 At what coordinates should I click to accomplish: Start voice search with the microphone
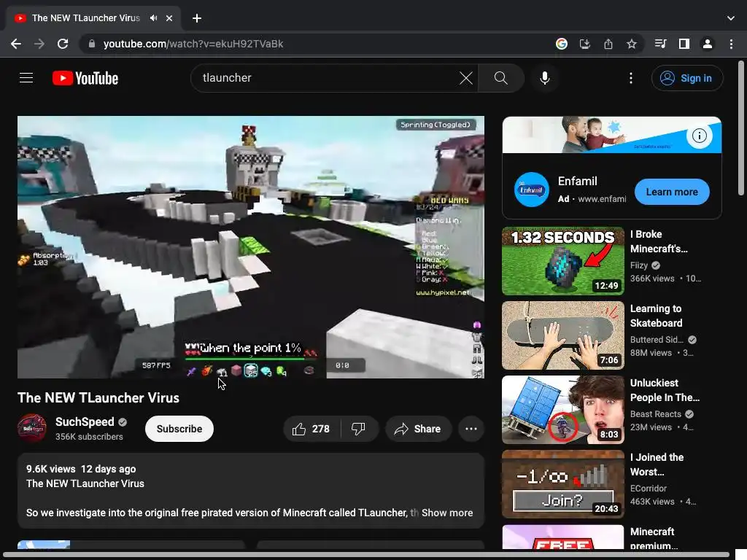pyautogui.click(x=544, y=78)
